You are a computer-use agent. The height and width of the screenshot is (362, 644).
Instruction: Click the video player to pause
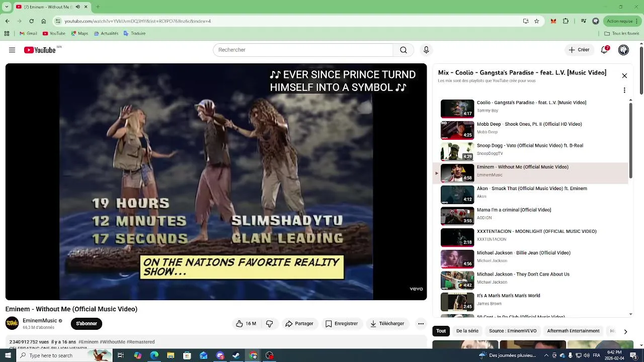tap(216, 182)
